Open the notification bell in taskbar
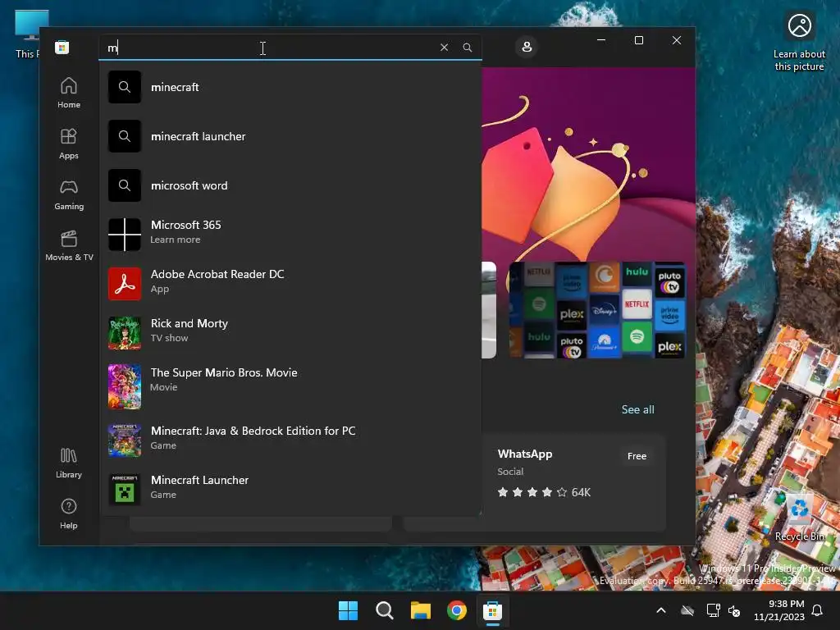This screenshot has width=840, height=630. [817, 610]
